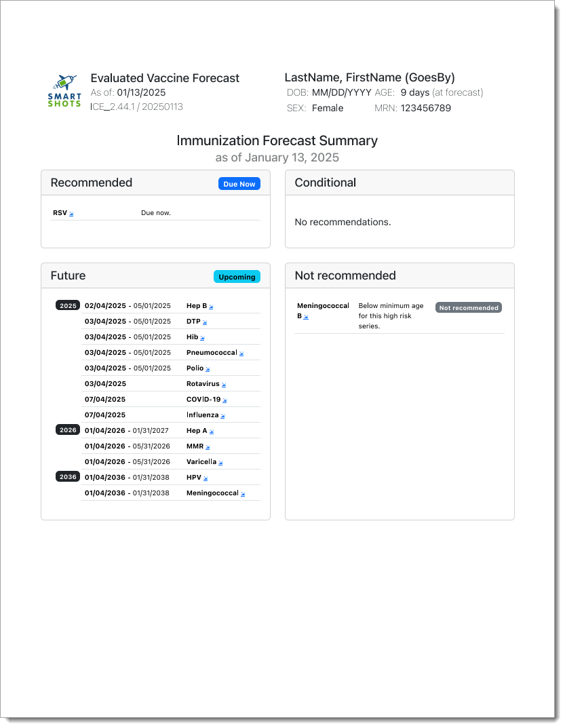The image size is (565, 728).
Task: Click the Varicella link icon
Action: [220, 463]
